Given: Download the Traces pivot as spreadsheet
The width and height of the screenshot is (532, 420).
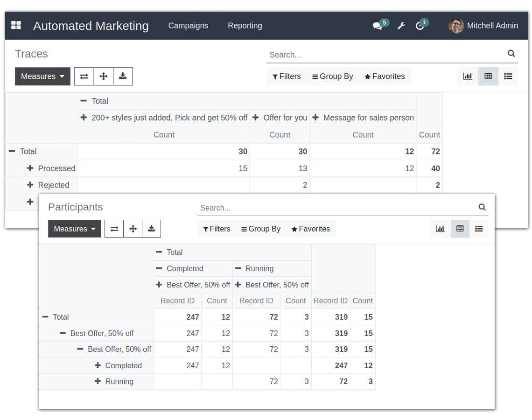Looking at the screenshot, I should (x=123, y=76).
